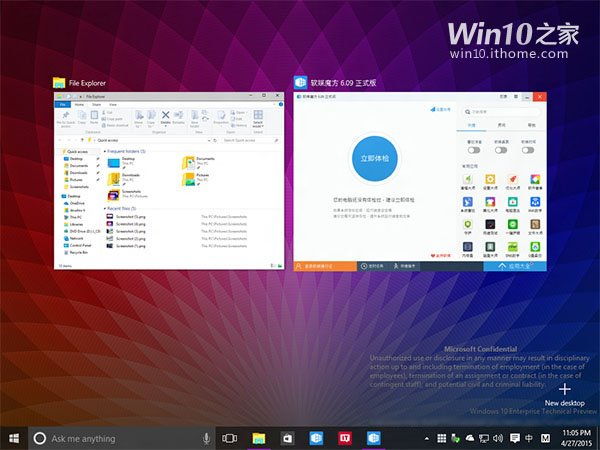Open the address bar history dropdown
Screen dimensions: 600x450
[x=209, y=140]
